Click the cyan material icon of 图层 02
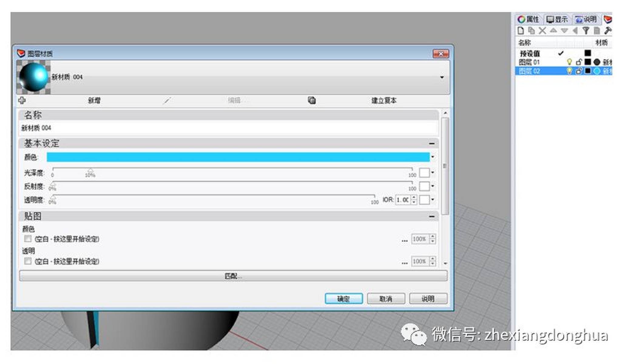Viewport: 628px width, 364px height. [x=597, y=71]
